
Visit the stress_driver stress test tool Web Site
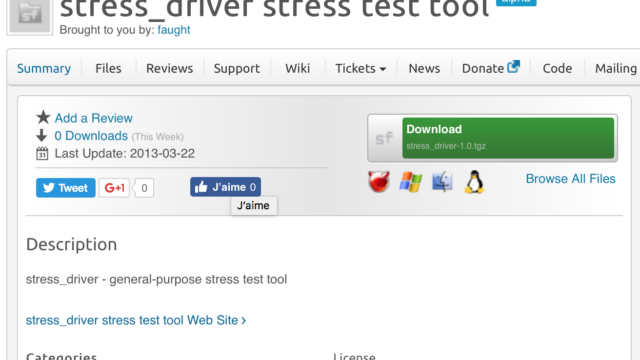click(136, 320)
